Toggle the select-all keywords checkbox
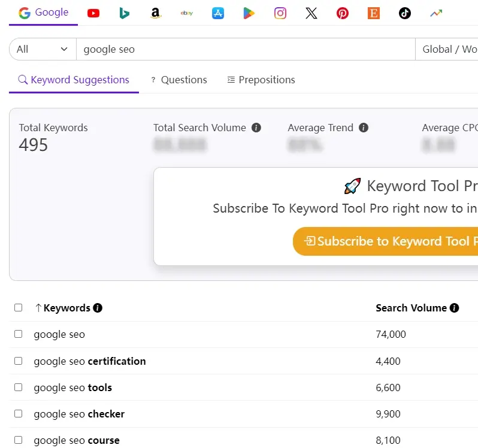 tap(19, 308)
